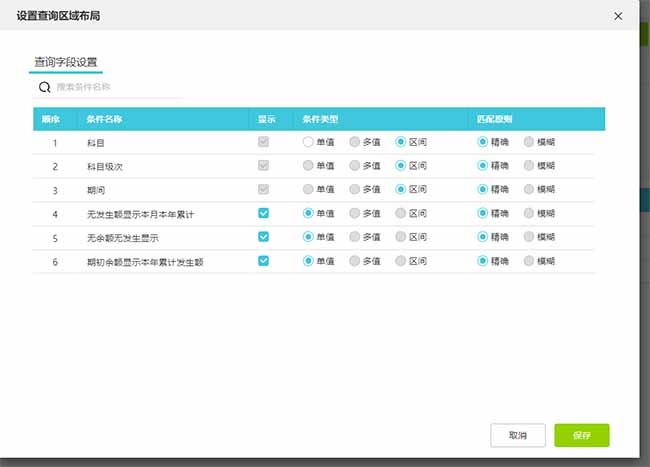Select 多值 for 科目级次 row
650x467 pixels.
click(354, 165)
